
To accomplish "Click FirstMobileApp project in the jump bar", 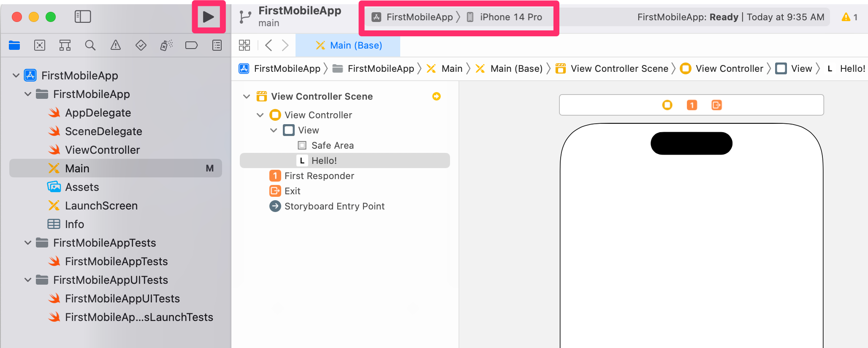I will click(279, 68).
